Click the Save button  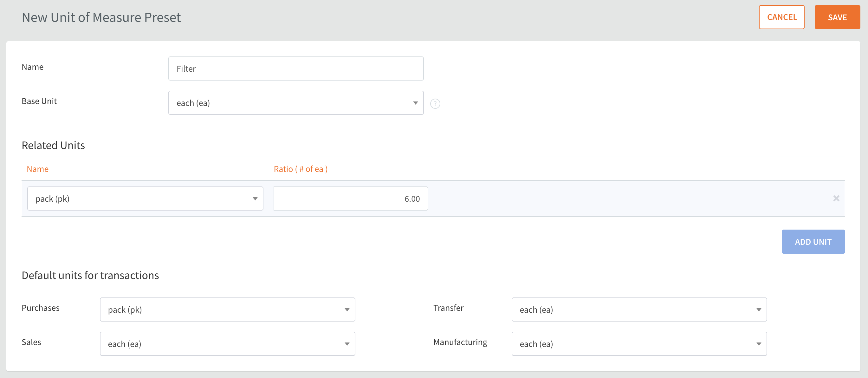click(x=837, y=17)
